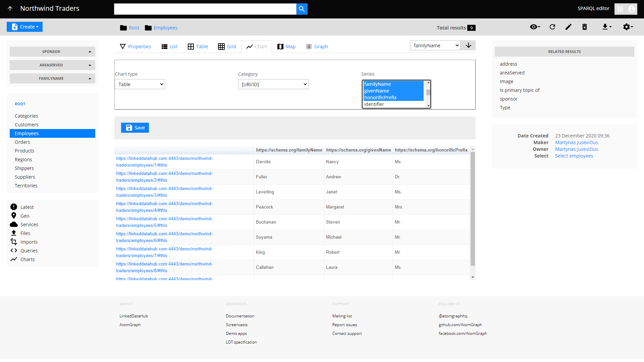This screenshot has height=362, width=644.
Task: Open the employees/1/#this link
Action: (164, 162)
